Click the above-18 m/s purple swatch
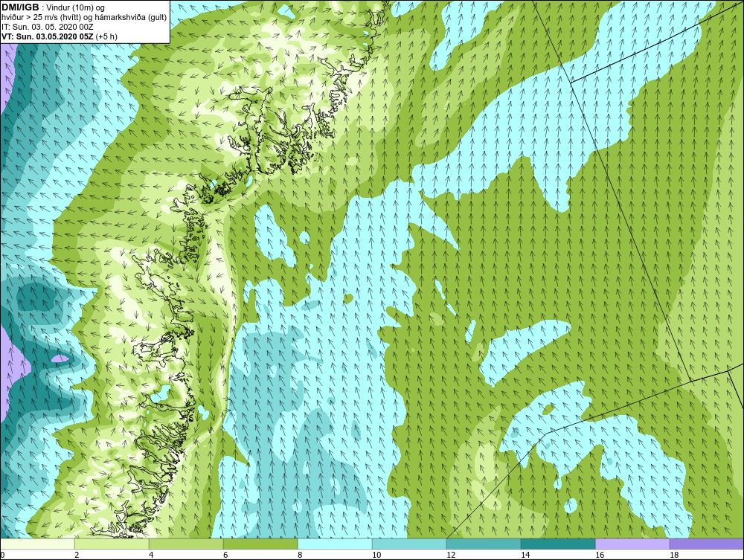744x560 pixels. point(707,544)
